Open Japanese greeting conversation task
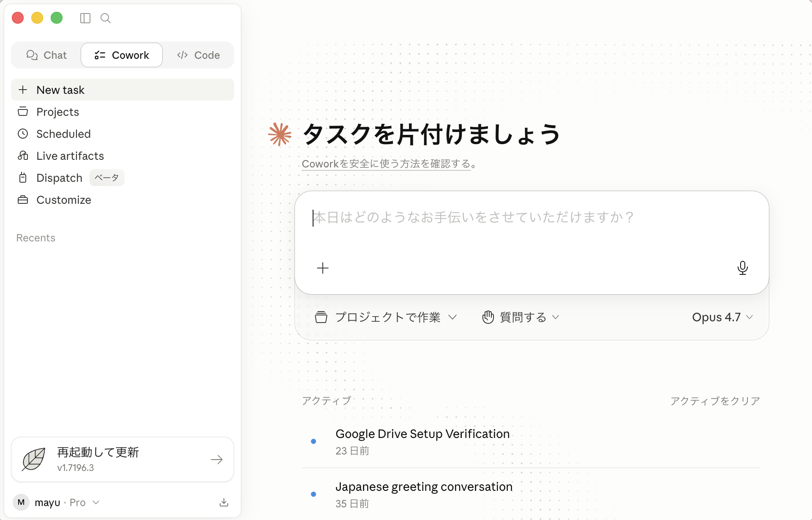Viewport: 812px width, 520px height. 531,494
